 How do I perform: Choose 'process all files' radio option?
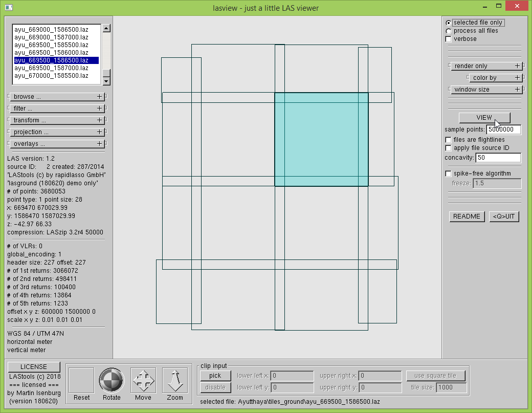point(449,31)
